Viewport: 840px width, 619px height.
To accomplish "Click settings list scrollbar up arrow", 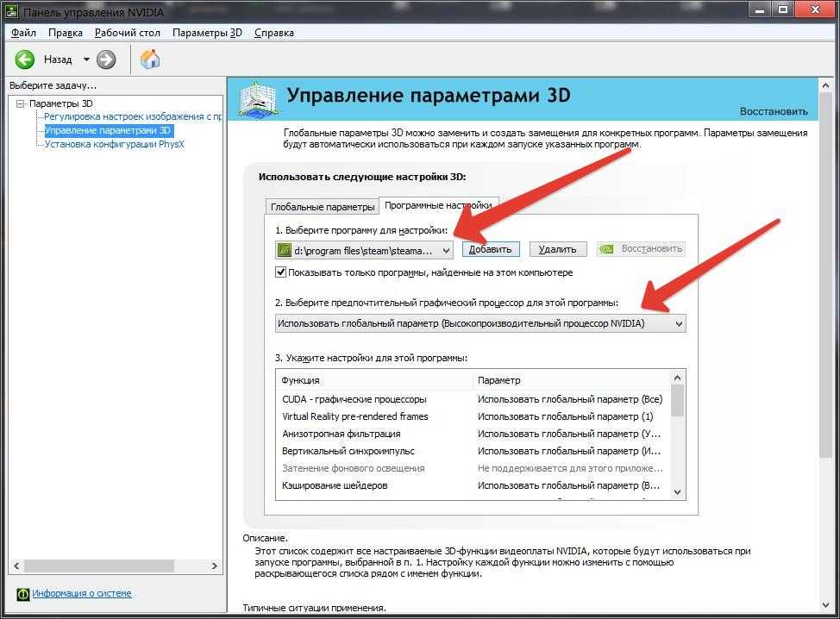I will 677,378.
